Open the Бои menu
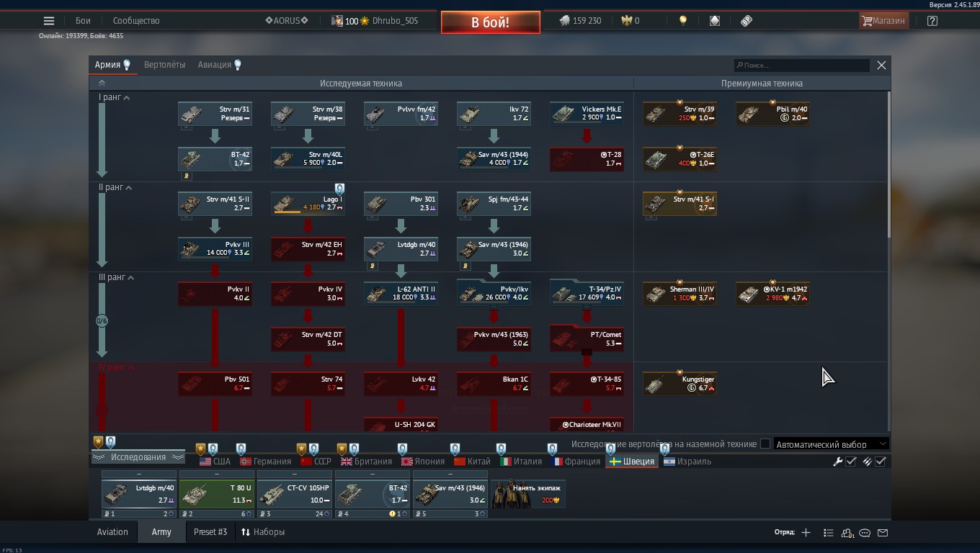Screen dimensions: 980x553 83,21
